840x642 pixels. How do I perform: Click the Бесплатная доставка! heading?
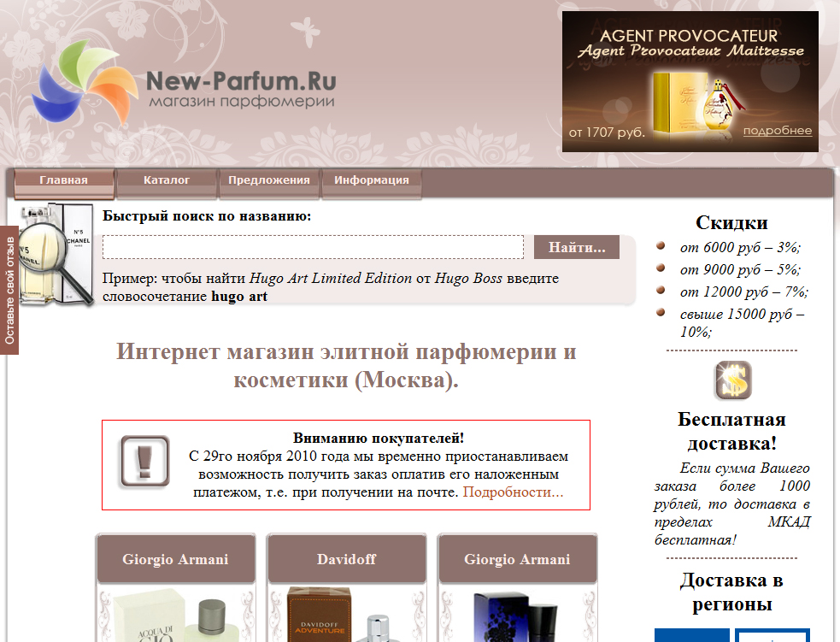(x=731, y=432)
